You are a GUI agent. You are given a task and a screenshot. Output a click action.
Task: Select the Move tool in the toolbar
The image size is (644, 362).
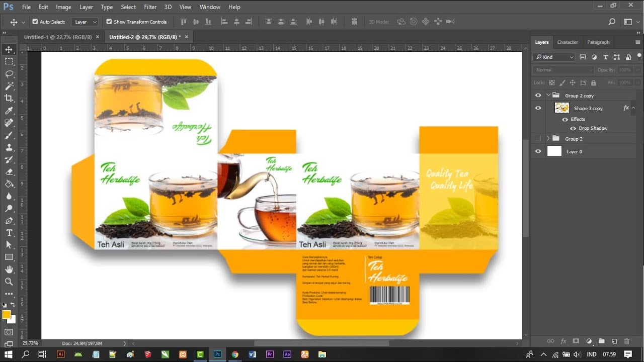click(9, 49)
